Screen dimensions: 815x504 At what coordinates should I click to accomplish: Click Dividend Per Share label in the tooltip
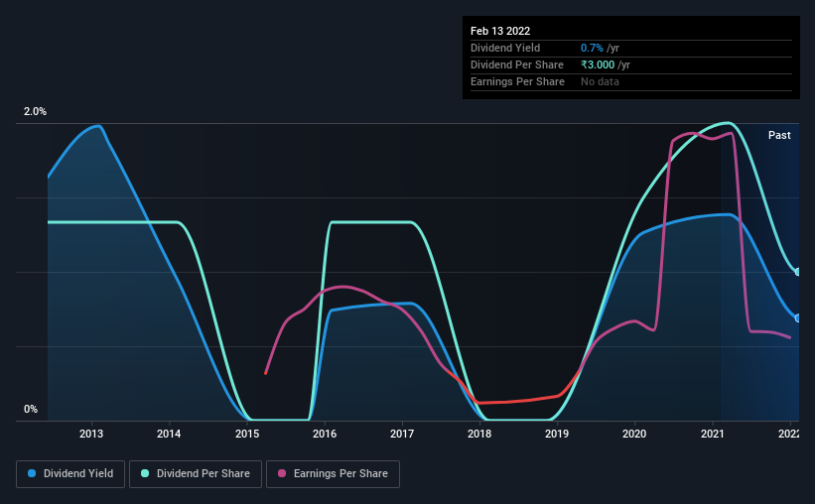pyautogui.click(x=516, y=64)
